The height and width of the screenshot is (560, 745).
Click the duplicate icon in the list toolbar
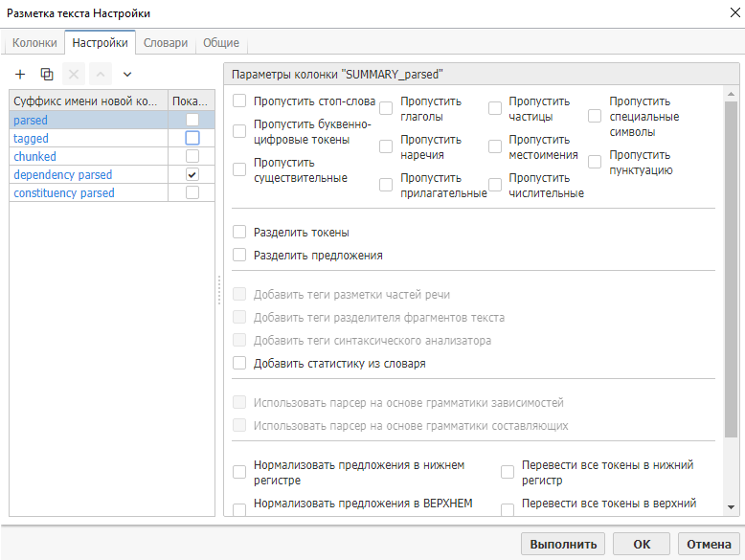point(47,74)
